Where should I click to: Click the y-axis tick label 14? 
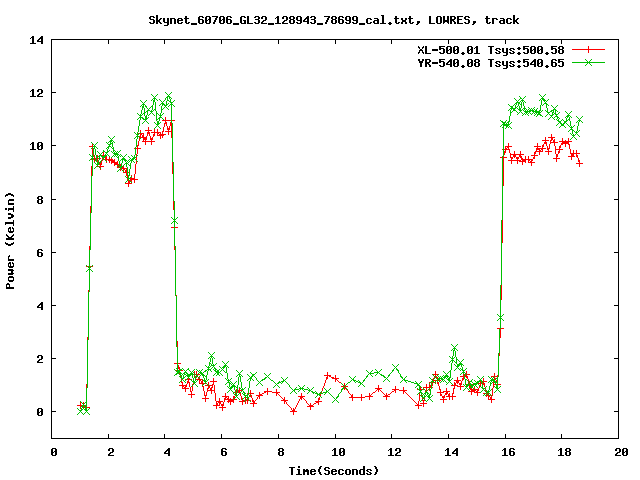(x=36, y=40)
